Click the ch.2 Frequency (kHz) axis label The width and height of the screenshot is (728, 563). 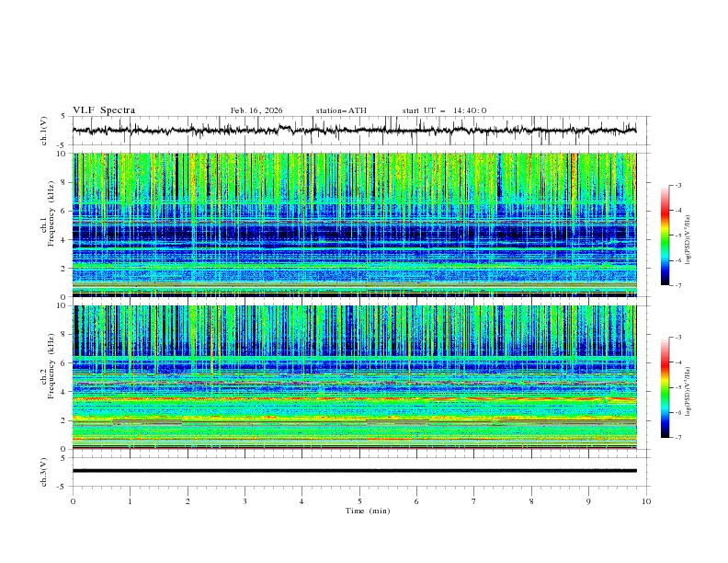(50, 366)
